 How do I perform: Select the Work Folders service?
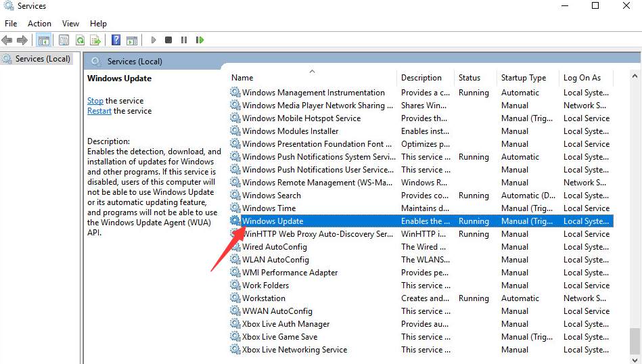(421, 286)
